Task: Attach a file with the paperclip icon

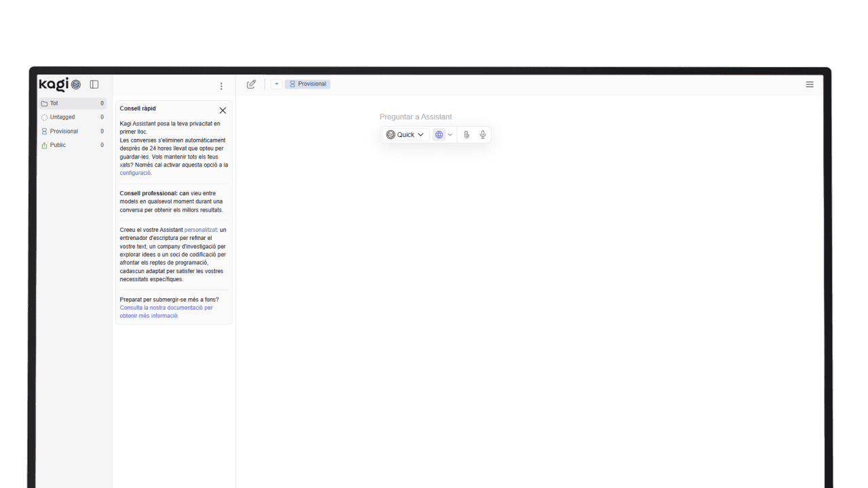Action: (467, 135)
